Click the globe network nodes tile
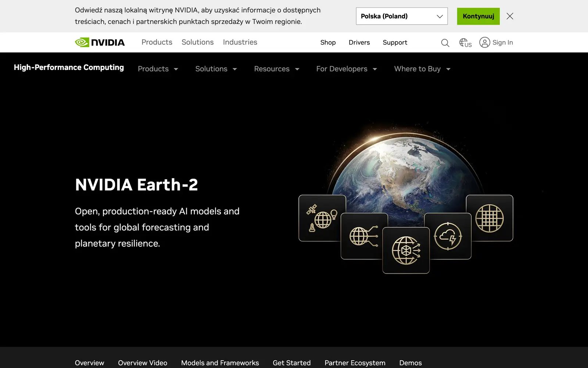The image size is (588, 368). tap(364, 236)
